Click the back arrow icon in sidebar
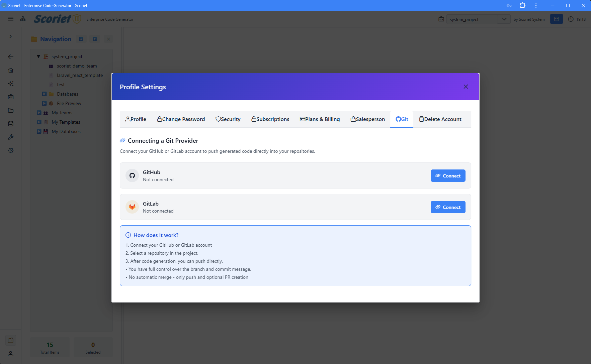Viewport: 591px width, 364px height. coord(11,57)
